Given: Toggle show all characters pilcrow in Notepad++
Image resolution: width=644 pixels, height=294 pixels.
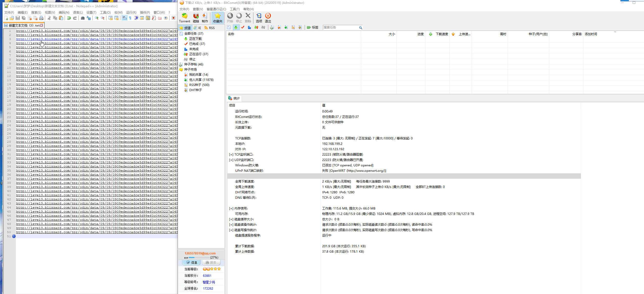Looking at the screenshot, I should [x=130, y=18].
